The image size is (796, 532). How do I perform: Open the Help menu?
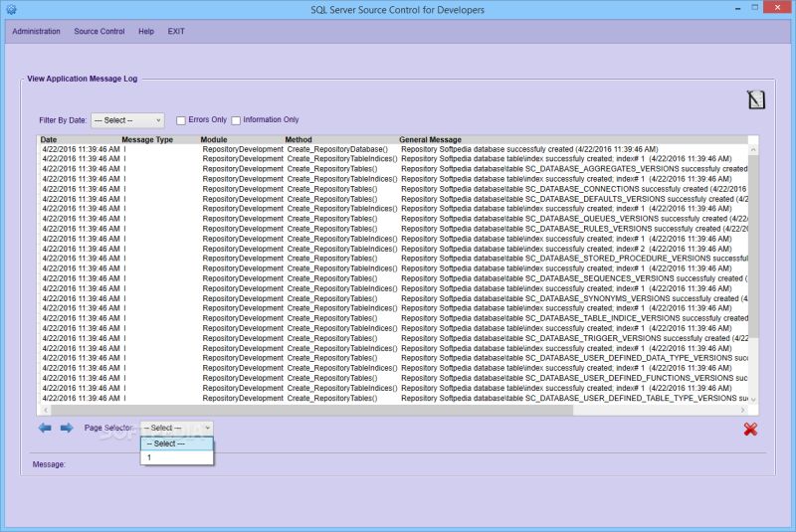point(146,31)
